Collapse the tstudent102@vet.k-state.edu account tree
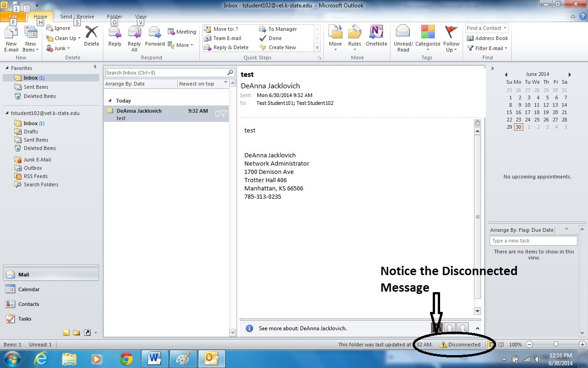 7,113
